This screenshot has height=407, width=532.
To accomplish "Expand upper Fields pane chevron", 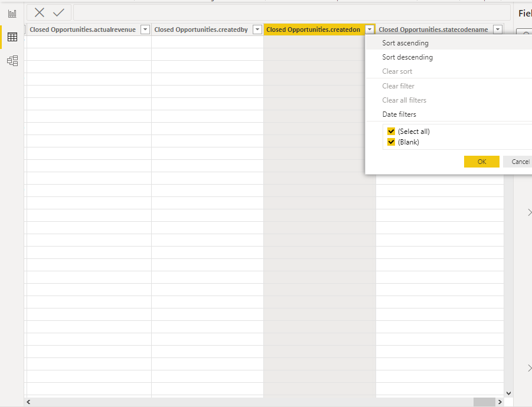I will [529, 212].
